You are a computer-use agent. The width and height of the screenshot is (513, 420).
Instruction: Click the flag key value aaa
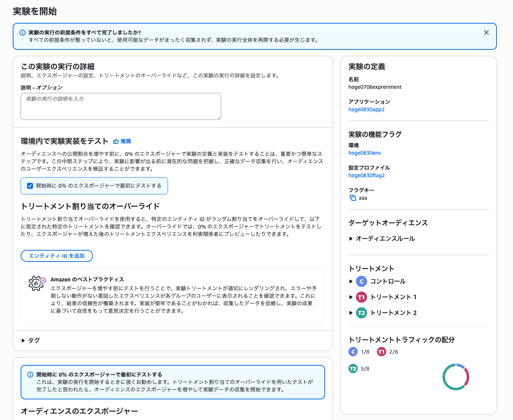[363, 198]
